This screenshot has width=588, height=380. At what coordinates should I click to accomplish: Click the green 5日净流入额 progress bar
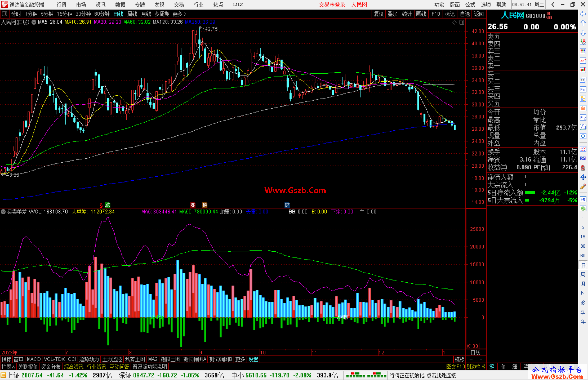pyautogui.click(x=530, y=193)
